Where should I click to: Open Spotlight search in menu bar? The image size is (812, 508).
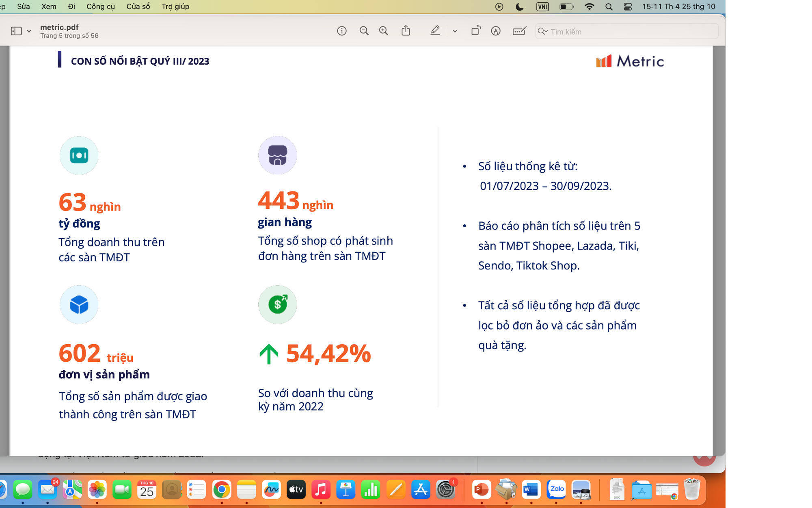(x=609, y=7)
